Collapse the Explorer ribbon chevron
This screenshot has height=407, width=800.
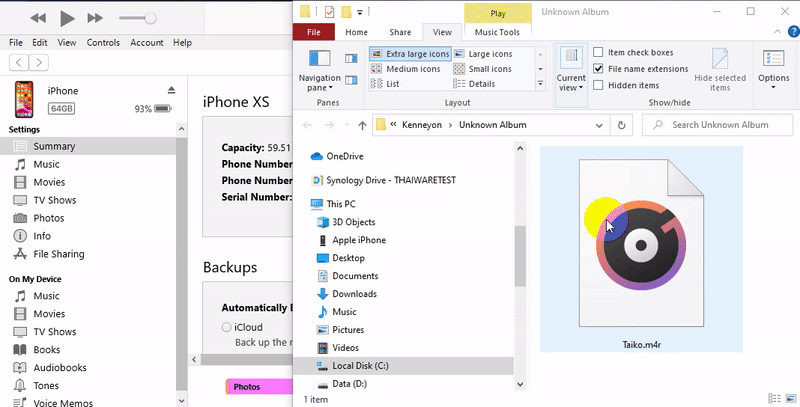pos(777,32)
